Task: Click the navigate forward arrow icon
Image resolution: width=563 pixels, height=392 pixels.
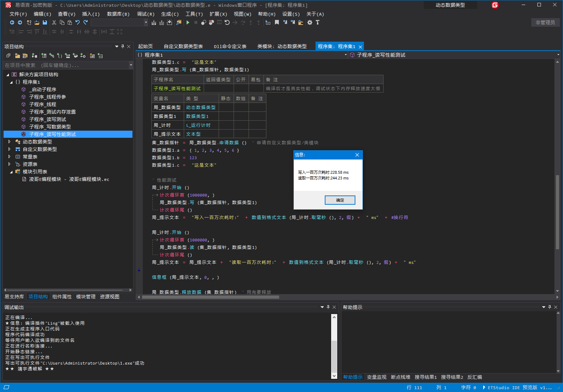Action: pos(20,22)
